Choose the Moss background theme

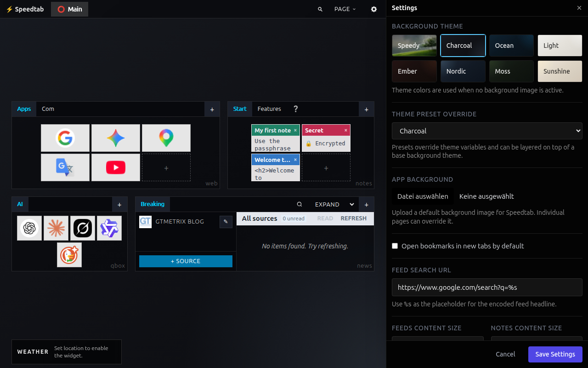(x=512, y=71)
